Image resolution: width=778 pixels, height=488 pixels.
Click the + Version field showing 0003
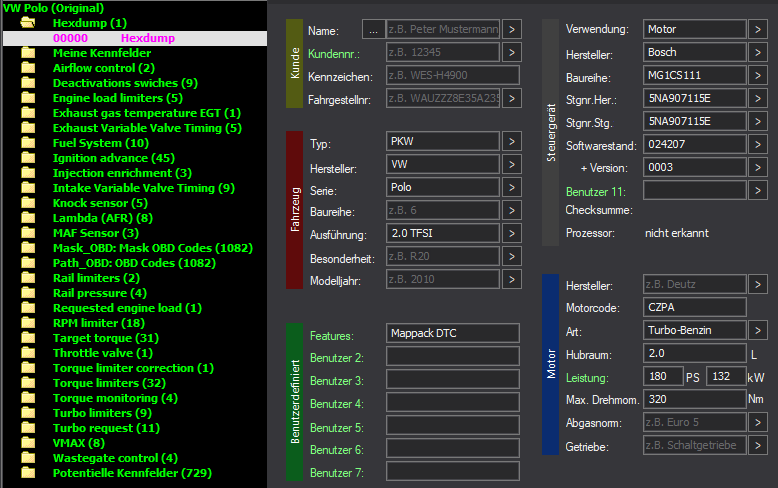click(x=695, y=168)
